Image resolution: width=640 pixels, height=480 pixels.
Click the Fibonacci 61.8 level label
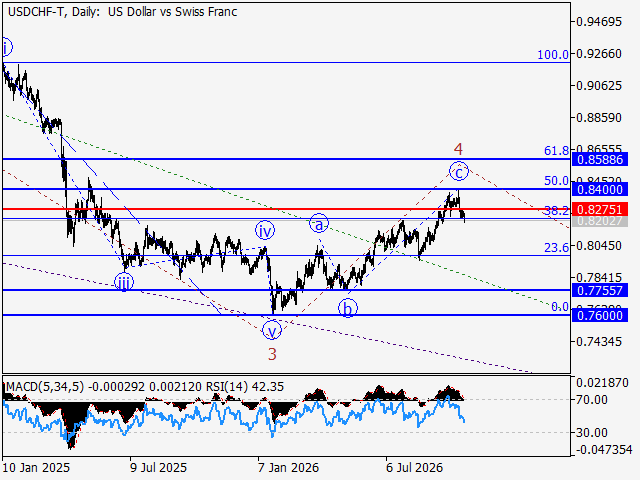[x=556, y=151]
